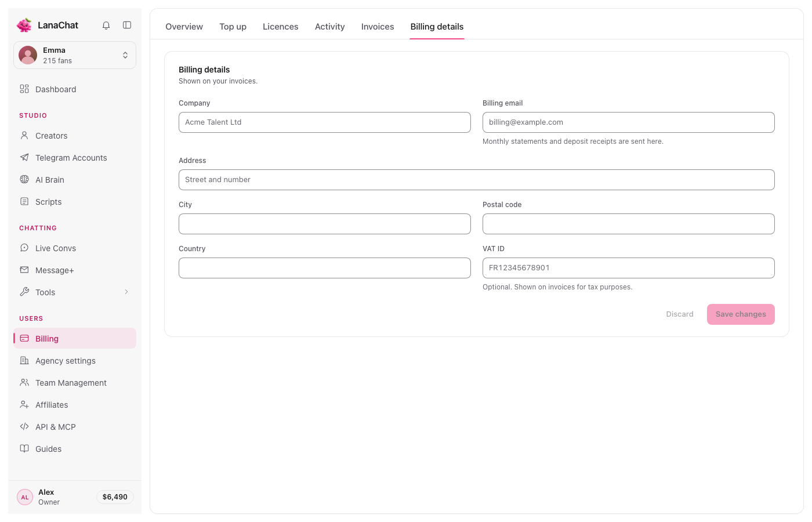Open notifications bell icon
Screen dimensions: 812x522
click(x=106, y=25)
